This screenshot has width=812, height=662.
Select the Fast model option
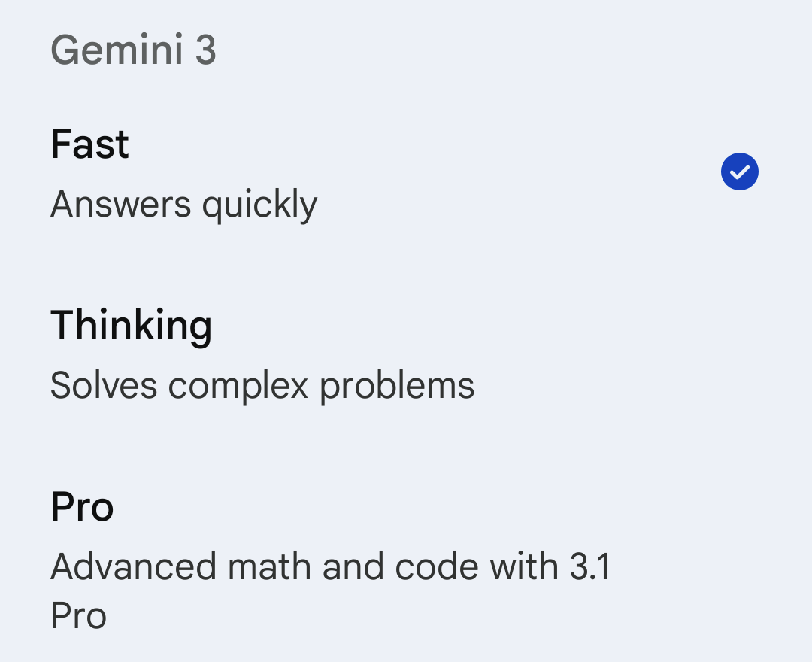(301, 173)
